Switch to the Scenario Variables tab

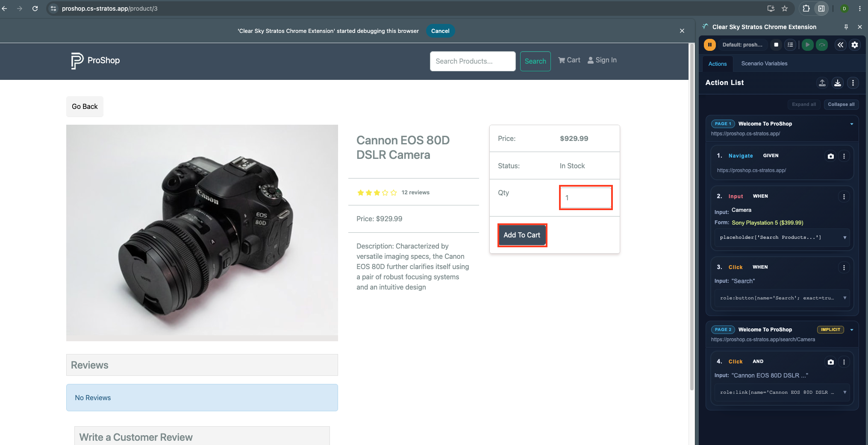(x=764, y=64)
